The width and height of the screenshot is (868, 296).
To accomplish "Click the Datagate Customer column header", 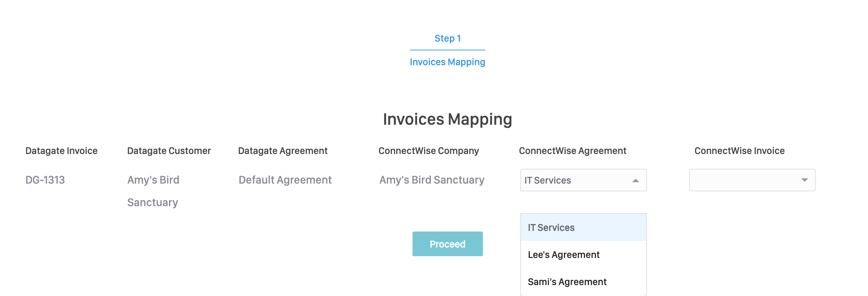I will 169,151.
